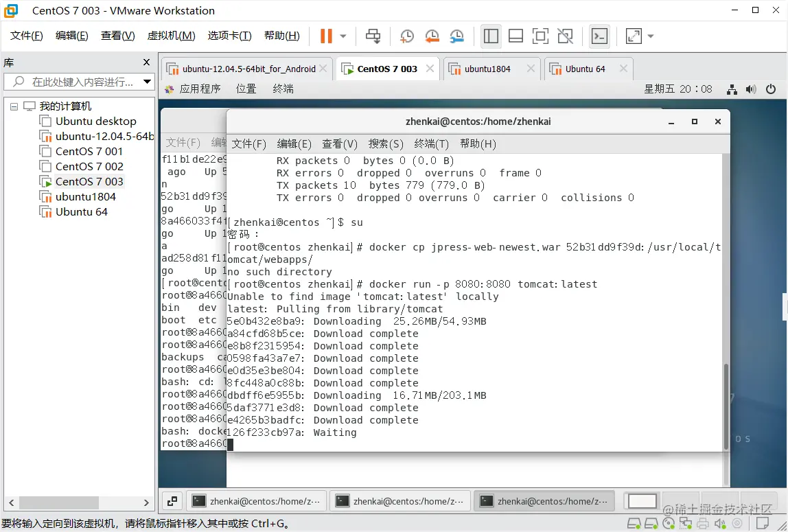The image size is (788, 532).
Task: Switch to third zhenkai@centos taskbar window
Action: [544, 501]
